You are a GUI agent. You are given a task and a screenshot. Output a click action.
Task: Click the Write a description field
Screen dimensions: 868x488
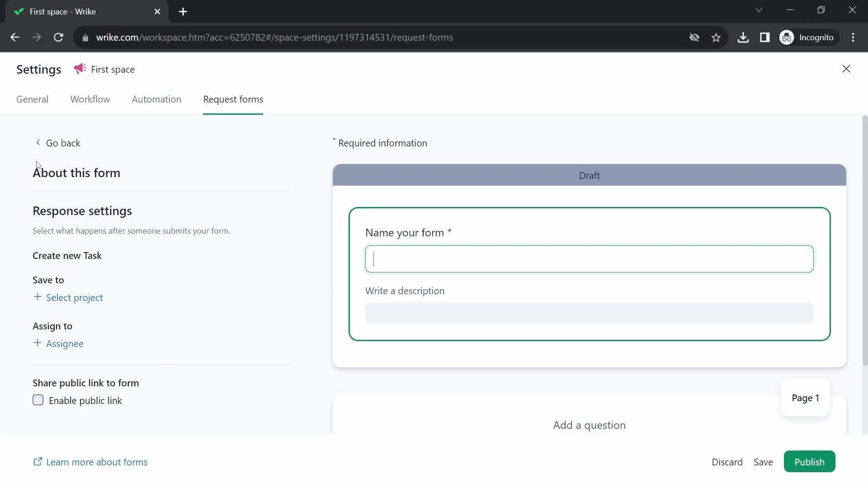point(589,313)
